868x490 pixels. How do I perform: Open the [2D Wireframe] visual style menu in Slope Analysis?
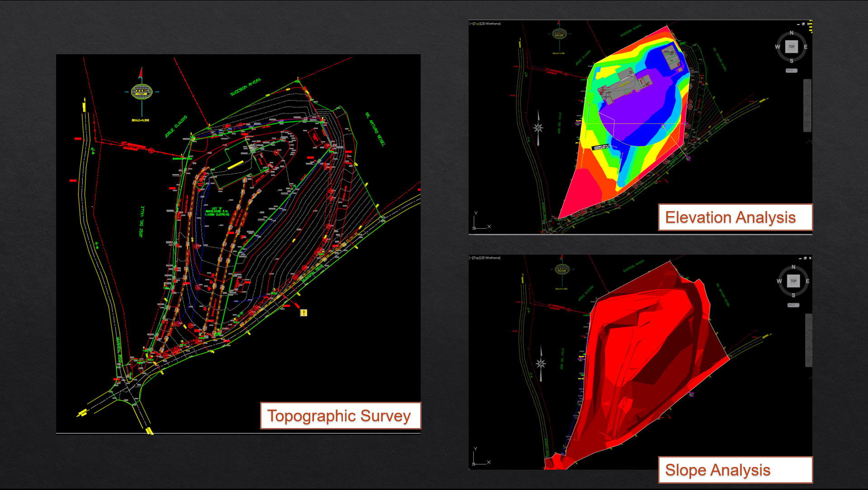tap(490, 258)
